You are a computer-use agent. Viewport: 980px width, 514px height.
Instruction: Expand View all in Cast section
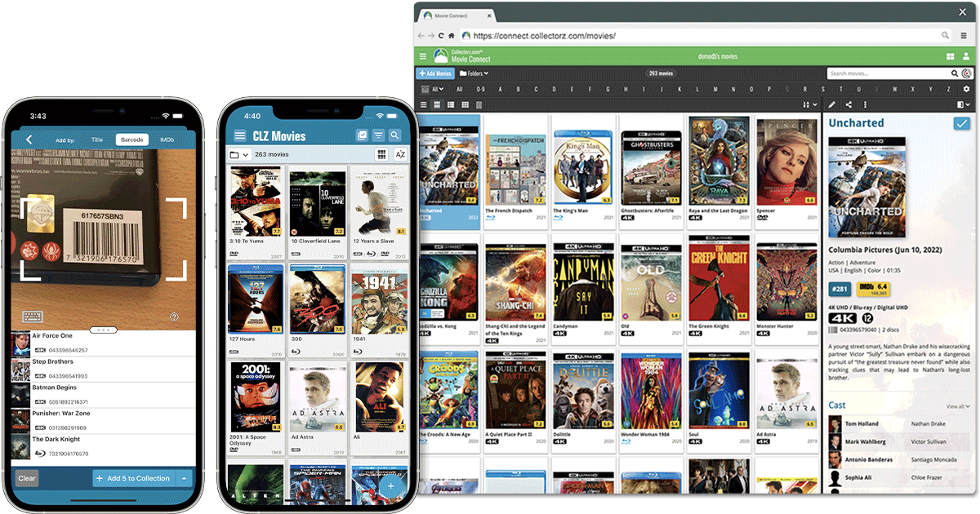click(959, 406)
